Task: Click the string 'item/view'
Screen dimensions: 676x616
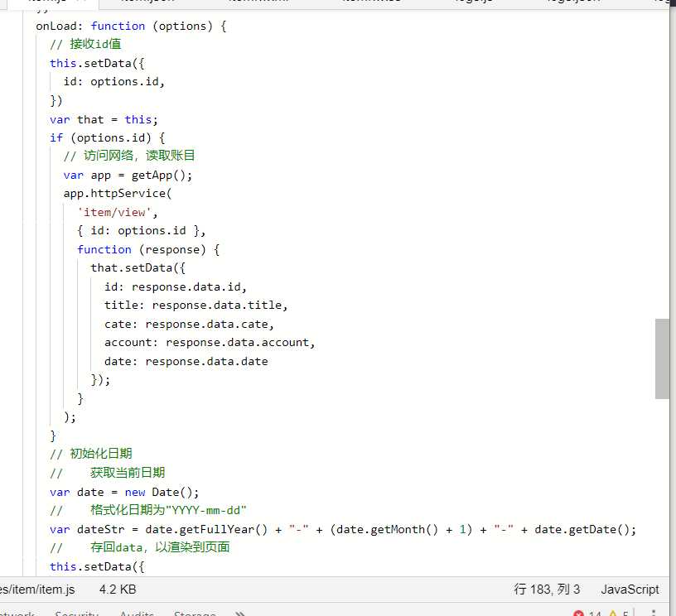Action: point(114,212)
